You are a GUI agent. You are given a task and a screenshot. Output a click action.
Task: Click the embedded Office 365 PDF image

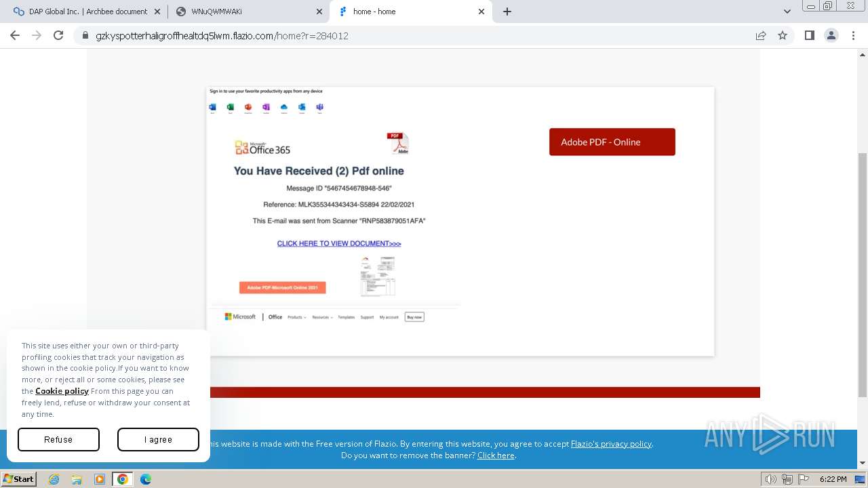tap(334, 205)
